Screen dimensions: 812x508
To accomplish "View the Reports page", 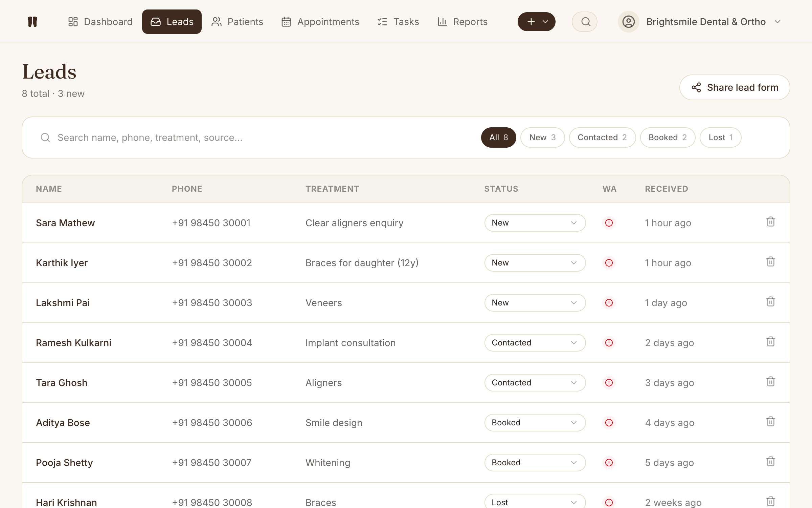I will 463,22.
